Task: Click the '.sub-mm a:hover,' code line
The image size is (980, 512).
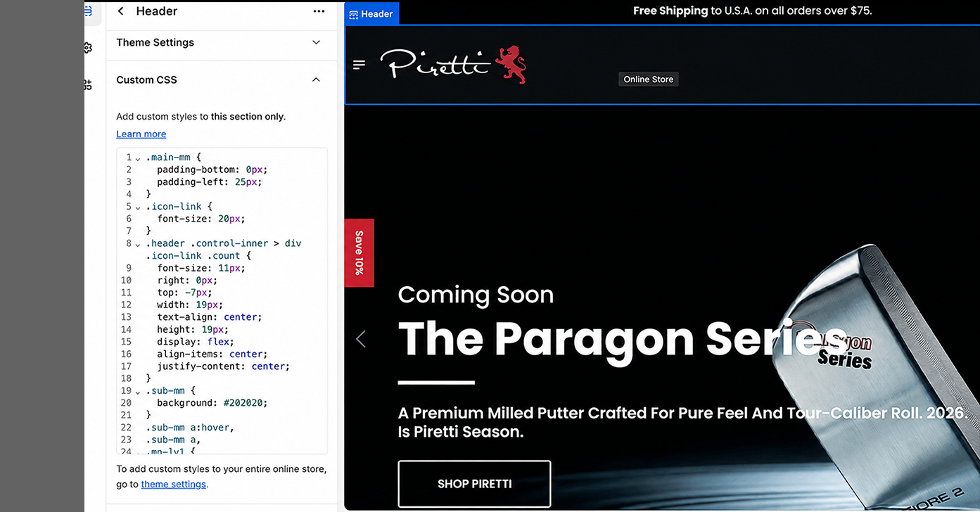Action: tap(190, 428)
